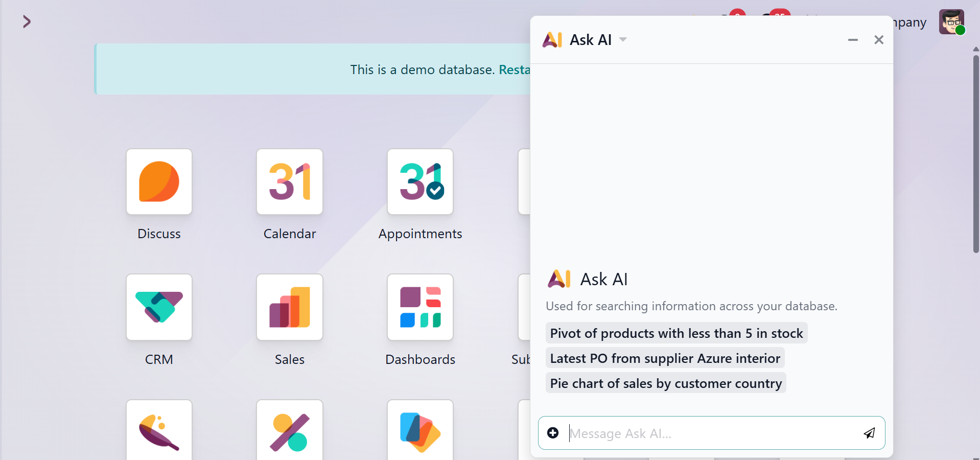The width and height of the screenshot is (980, 460).
Task: Open the Calendar app
Action: point(290,182)
